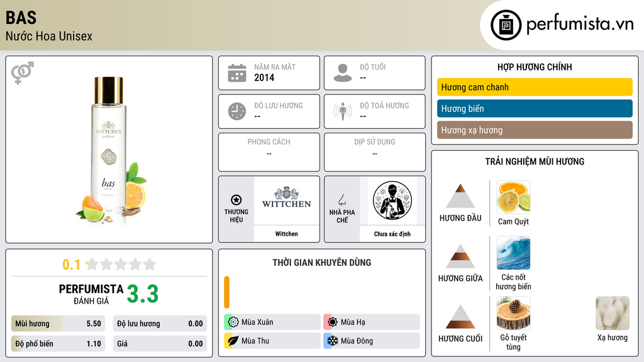Click the five-star rating row
This screenshot has width=644, height=362.
pos(121,264)
